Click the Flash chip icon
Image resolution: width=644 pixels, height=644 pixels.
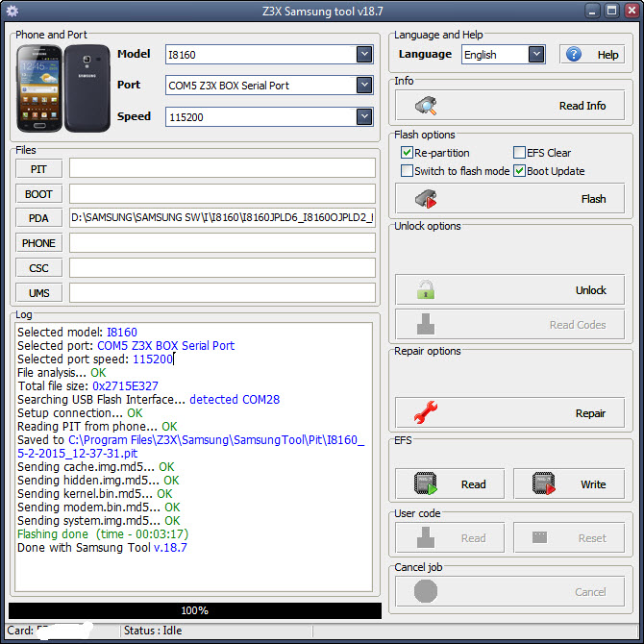pos(426,199)
